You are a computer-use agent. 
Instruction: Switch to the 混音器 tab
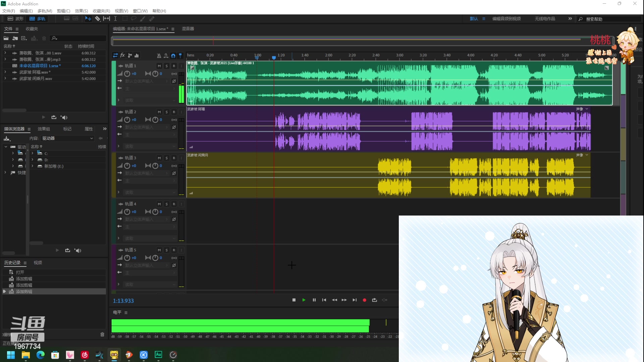188,29
